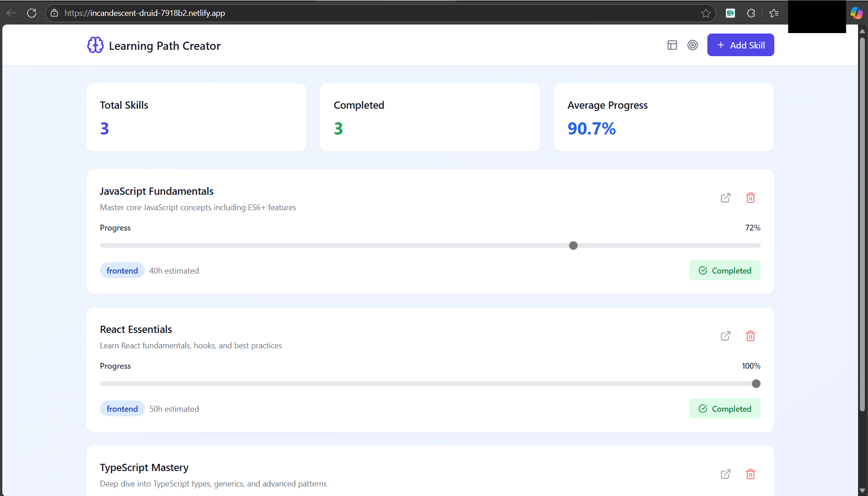Click the Copilot icon in the browser toolbar

857,13
